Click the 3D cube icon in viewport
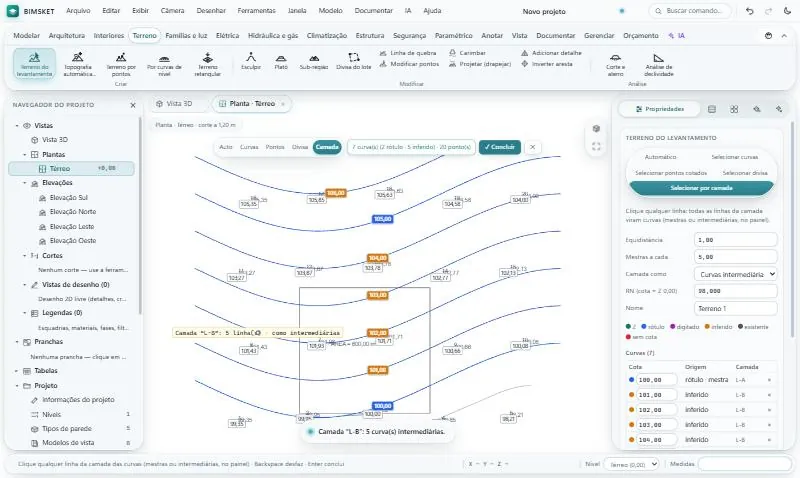This screenshot has height=478, width=800. [x=596, y=129]
